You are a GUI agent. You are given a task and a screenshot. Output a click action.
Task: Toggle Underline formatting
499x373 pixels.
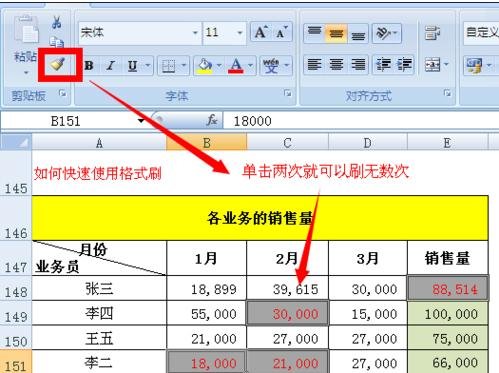point(133,66)
